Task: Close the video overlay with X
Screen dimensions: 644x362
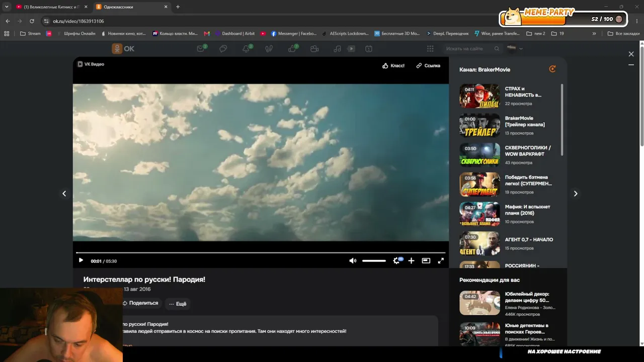Action: click(631, 54)
